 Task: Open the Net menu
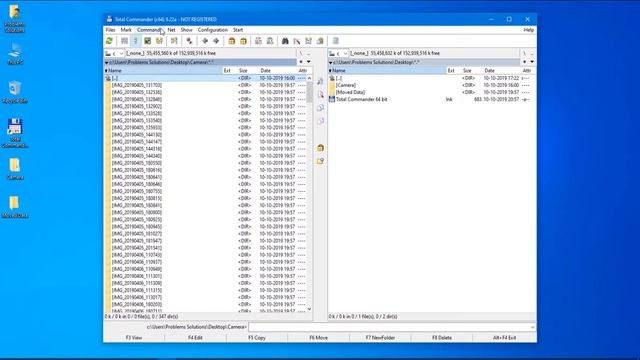coord(171,30)
